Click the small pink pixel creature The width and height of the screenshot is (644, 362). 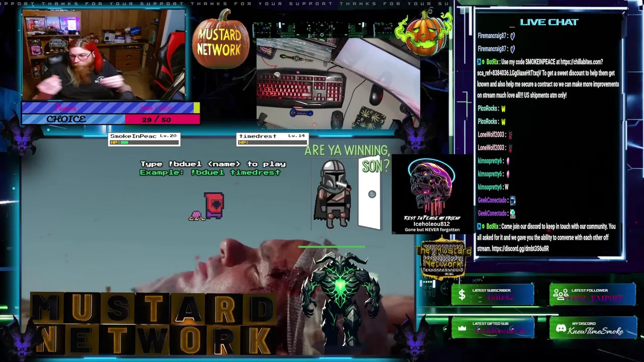pos(196,216)
